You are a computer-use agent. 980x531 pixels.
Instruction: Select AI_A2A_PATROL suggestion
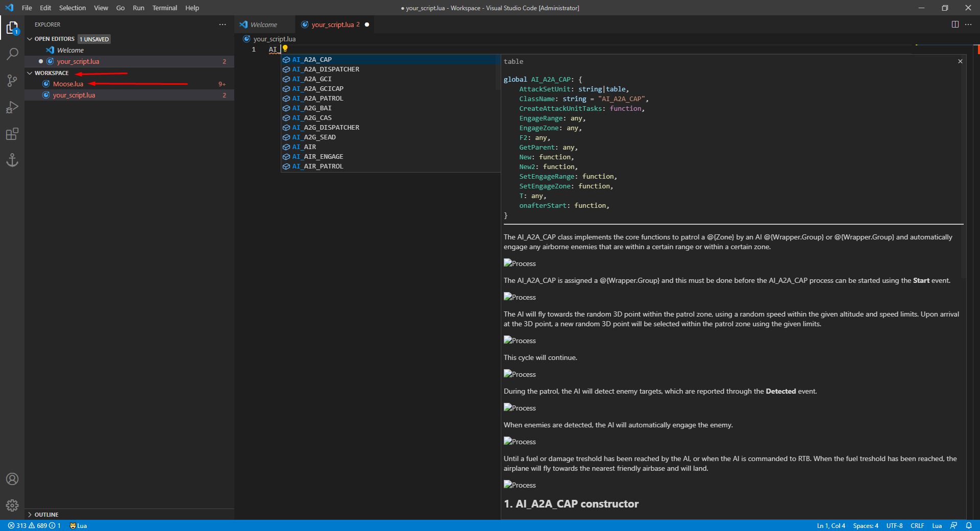(x=390, y=99)
